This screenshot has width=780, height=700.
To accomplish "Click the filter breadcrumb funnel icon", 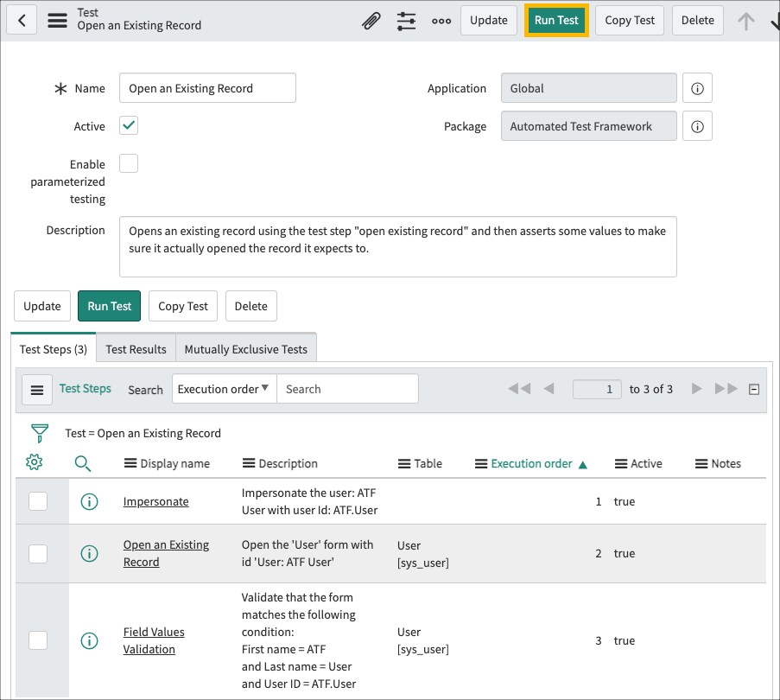I will [x=40, y=433].
